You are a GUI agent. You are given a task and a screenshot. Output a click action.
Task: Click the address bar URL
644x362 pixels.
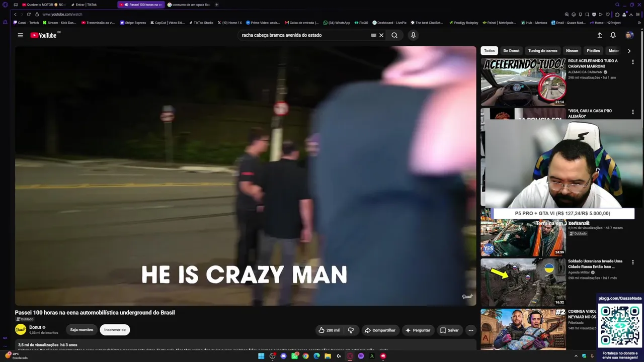[62, 14]
